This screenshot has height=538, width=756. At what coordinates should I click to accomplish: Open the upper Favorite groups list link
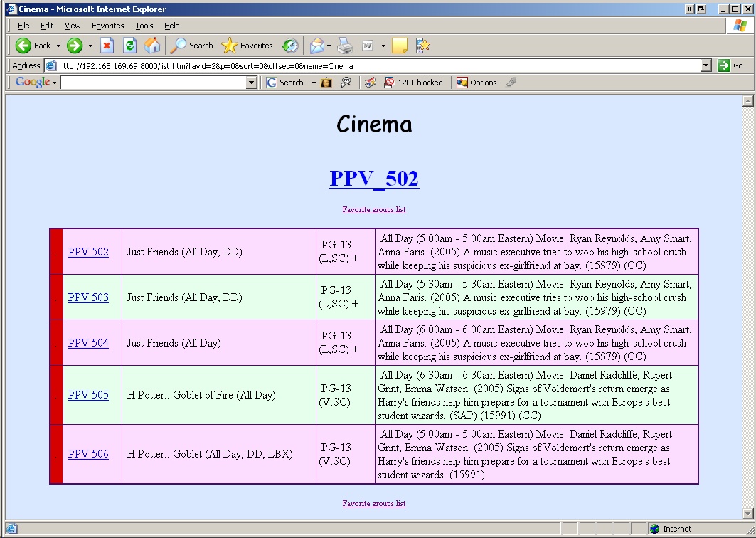[x=374, y=209]
